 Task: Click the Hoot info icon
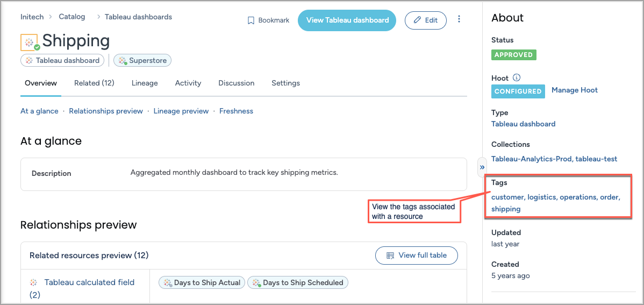(x=517, y=78)
